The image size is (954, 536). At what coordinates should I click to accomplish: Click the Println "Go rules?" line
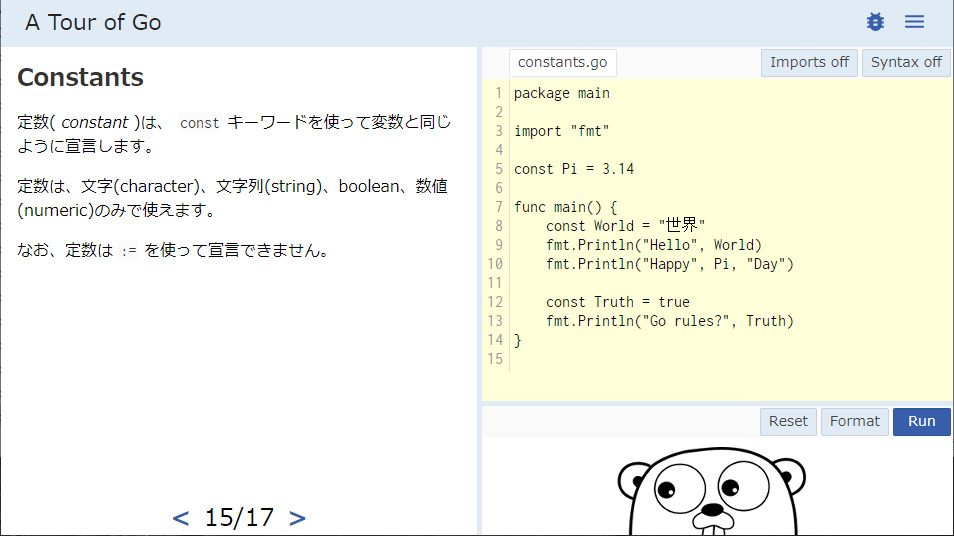pyautogui.click(x=670, y=321)
